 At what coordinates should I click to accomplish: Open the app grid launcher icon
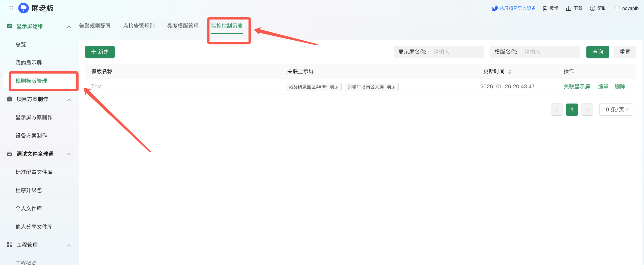(x=11, y=8)
